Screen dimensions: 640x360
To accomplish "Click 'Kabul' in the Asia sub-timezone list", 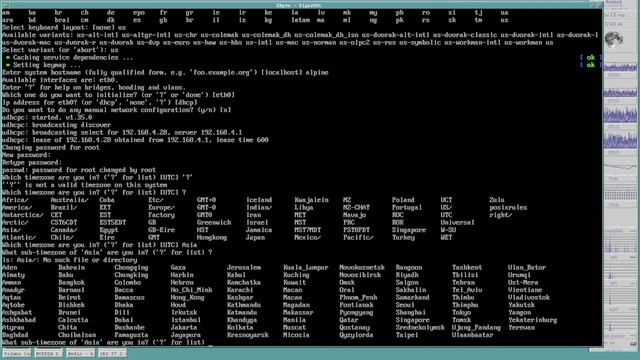I will [236, 275].
